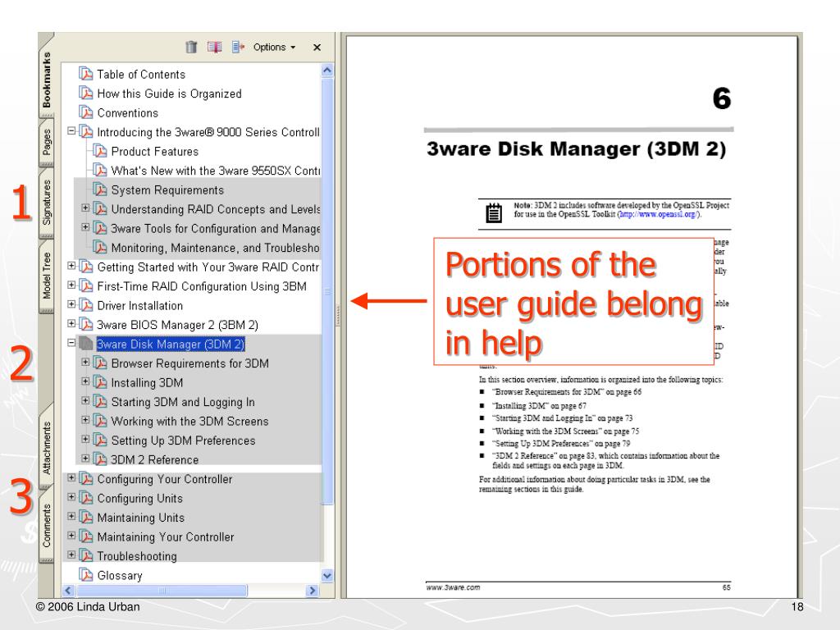Expand Getting Started with Your 3ware RAID

pyautogui.click(x=71, y=265)
